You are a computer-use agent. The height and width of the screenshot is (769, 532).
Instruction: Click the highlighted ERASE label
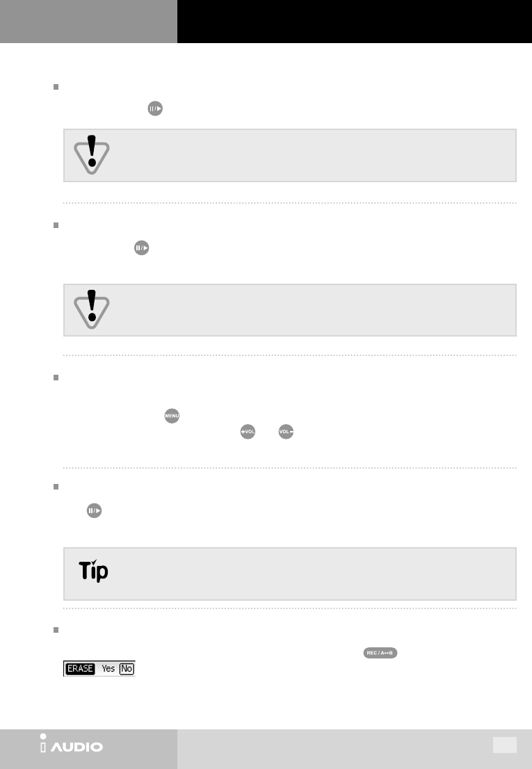[80, 669]
